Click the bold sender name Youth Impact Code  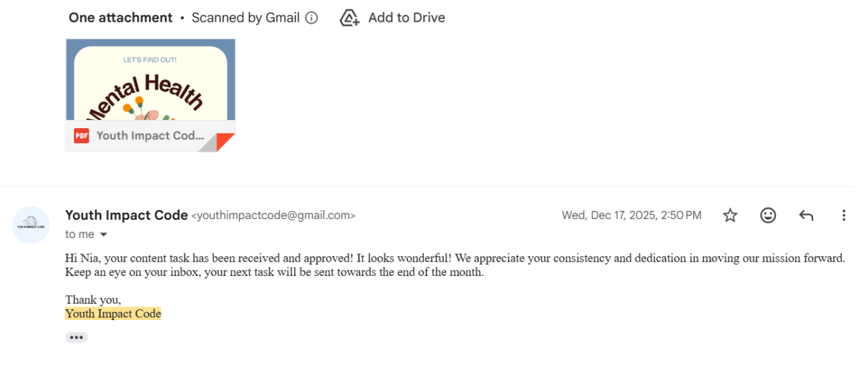click(x=126, y=215)
